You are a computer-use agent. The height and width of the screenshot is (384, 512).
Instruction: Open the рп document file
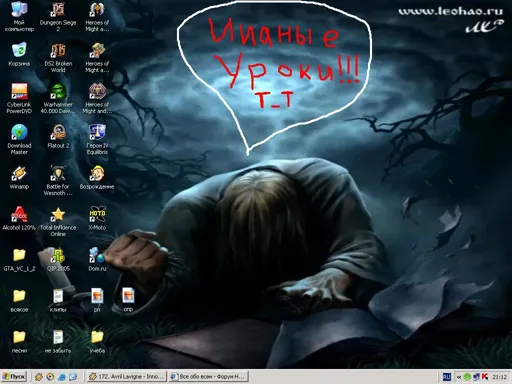pos(97,300)
